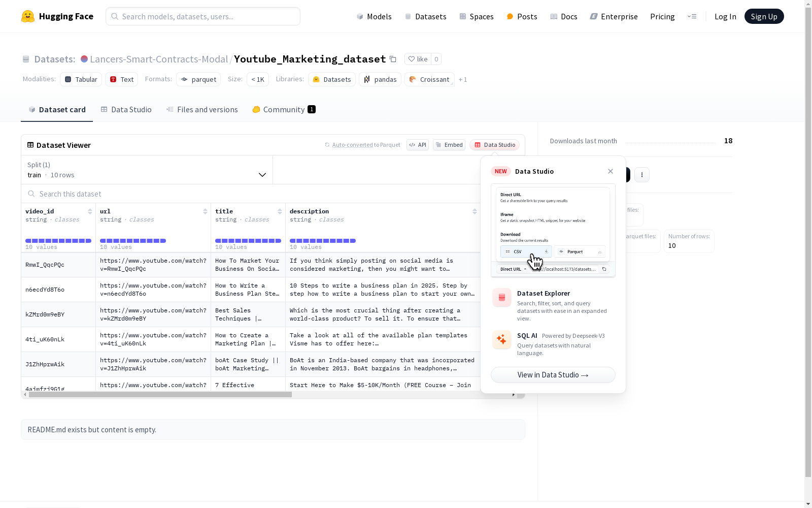Select the Tabular modality tag
Image resolution: width=812 pixels, height=508 pixels.
point(81,79)
